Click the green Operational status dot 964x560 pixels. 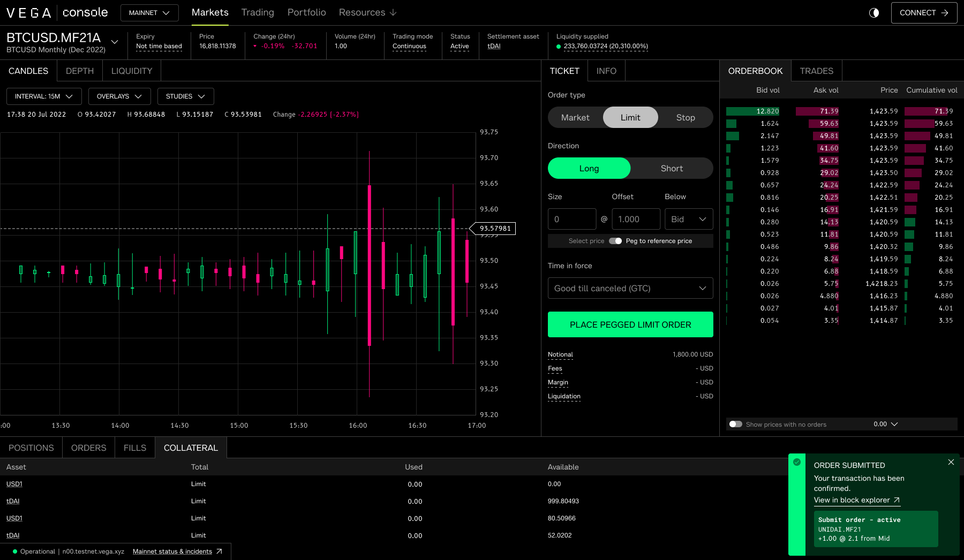pos(15,551)
